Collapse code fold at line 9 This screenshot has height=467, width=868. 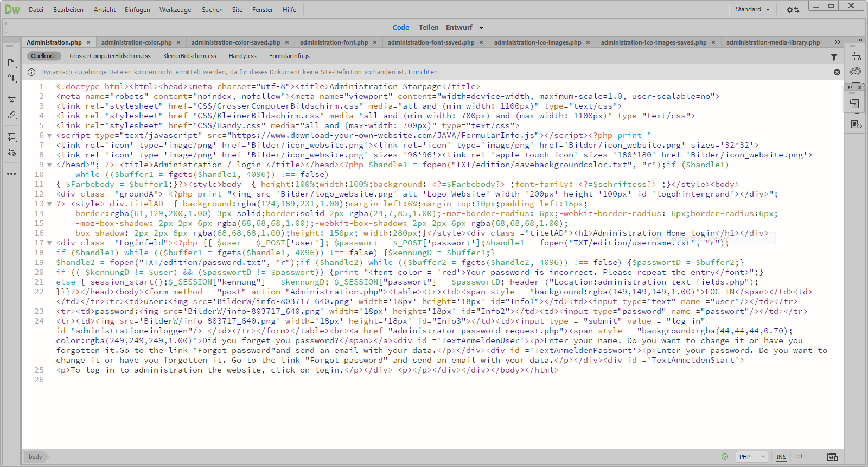(49, 165)
